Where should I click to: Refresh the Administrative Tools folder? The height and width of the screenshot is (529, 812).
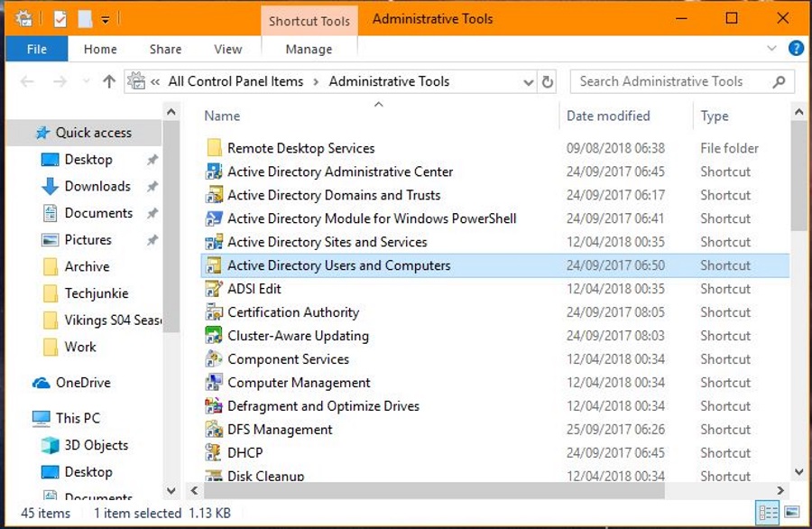click(548, 81)
